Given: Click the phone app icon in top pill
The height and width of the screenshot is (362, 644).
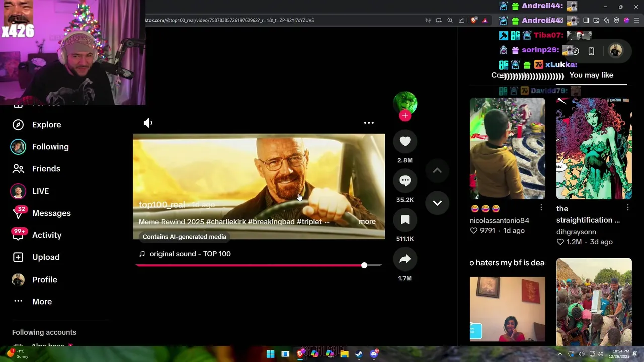Looking at the screenshot, I should click(x=591, y=51).
